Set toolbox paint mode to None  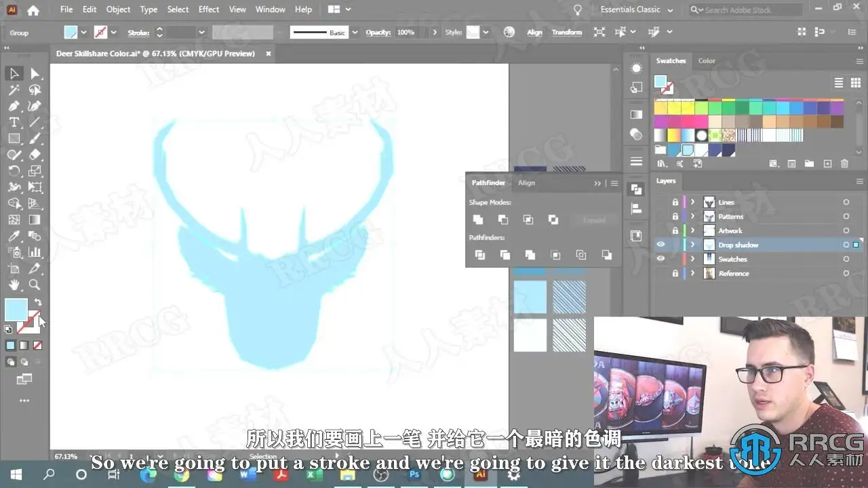coord(38,345)
